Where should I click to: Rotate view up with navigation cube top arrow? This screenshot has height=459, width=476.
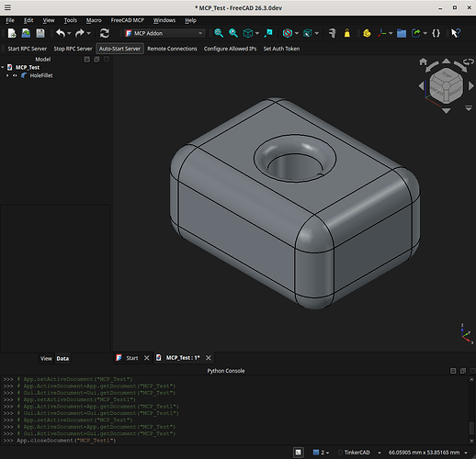point(447,61)
